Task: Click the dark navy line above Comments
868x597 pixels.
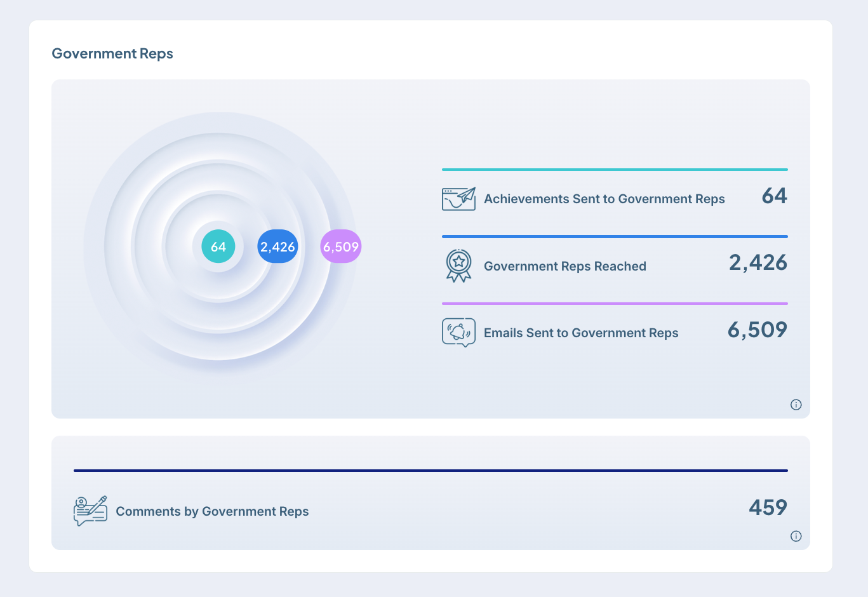Action: pyautogui.click(x=431, y=471)
